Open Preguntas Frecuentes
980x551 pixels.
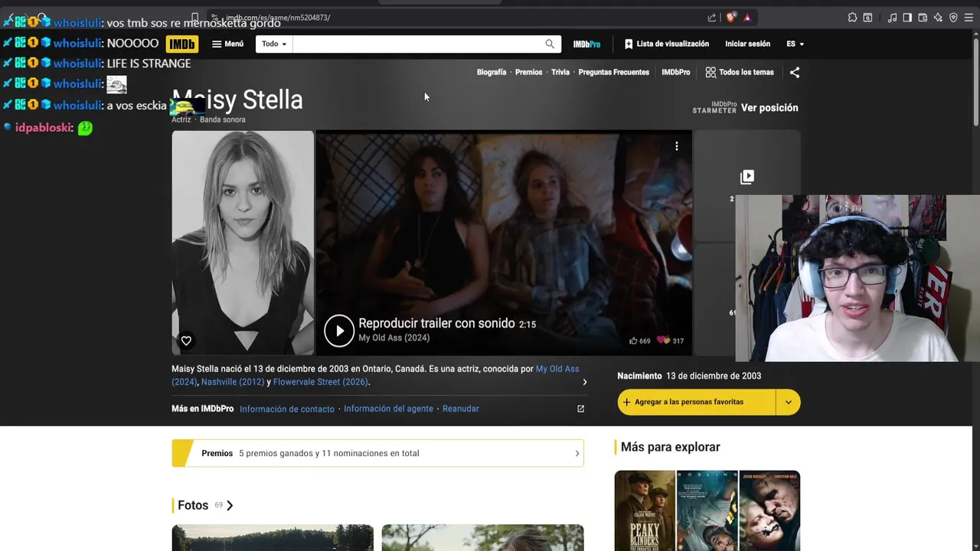613,72
